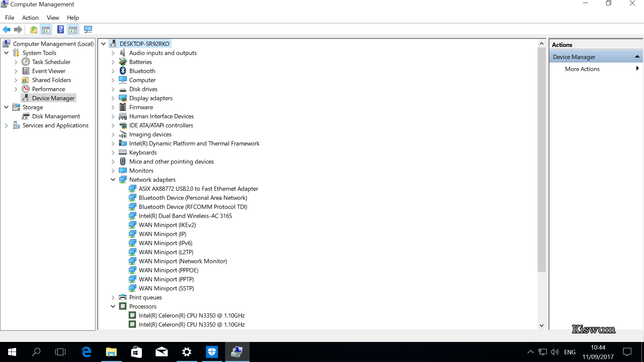The width and height of the screenshot is (644, 362).
Task: Click the Windows Start button
Action: pos(12,352)
